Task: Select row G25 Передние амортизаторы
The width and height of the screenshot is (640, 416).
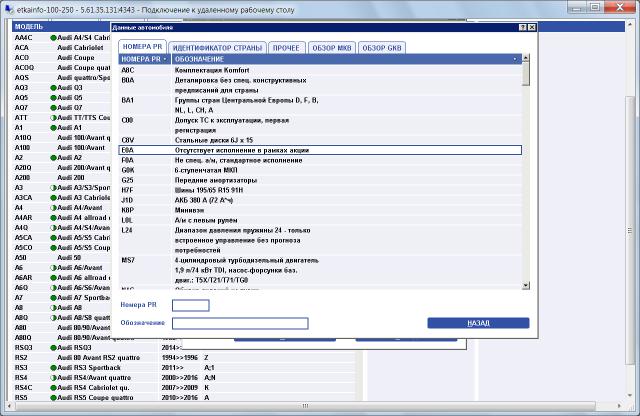Action: (320, 180)
